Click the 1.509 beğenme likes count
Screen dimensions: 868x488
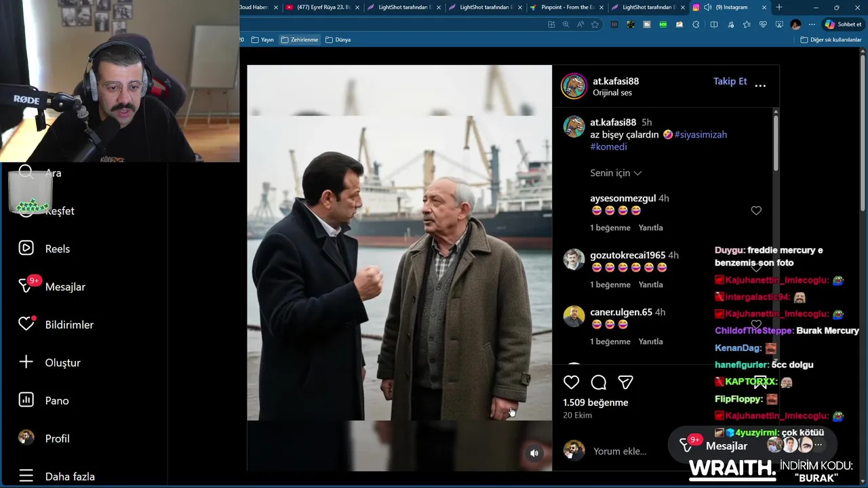(x=595, y=402)
